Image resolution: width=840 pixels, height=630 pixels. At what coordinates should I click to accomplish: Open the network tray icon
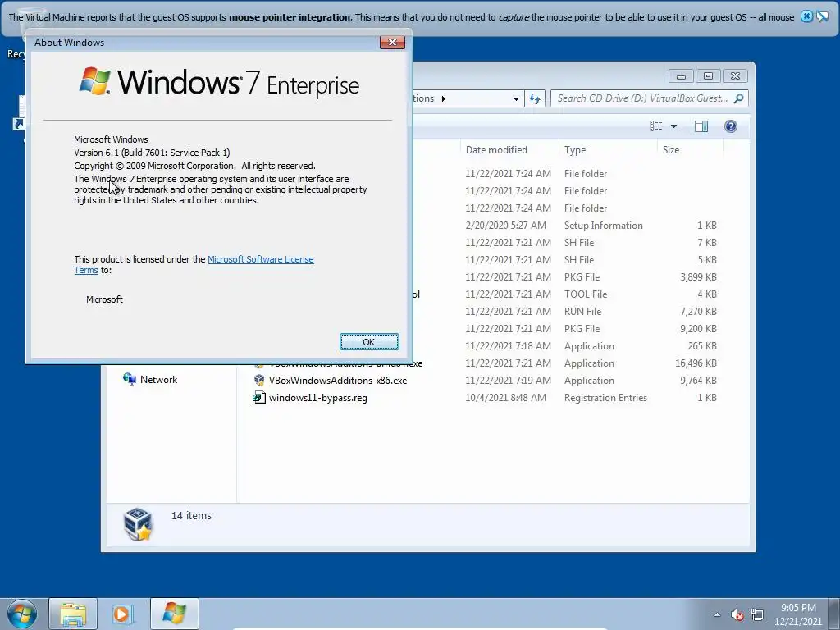pyautogui.click(x=757, y=614)
